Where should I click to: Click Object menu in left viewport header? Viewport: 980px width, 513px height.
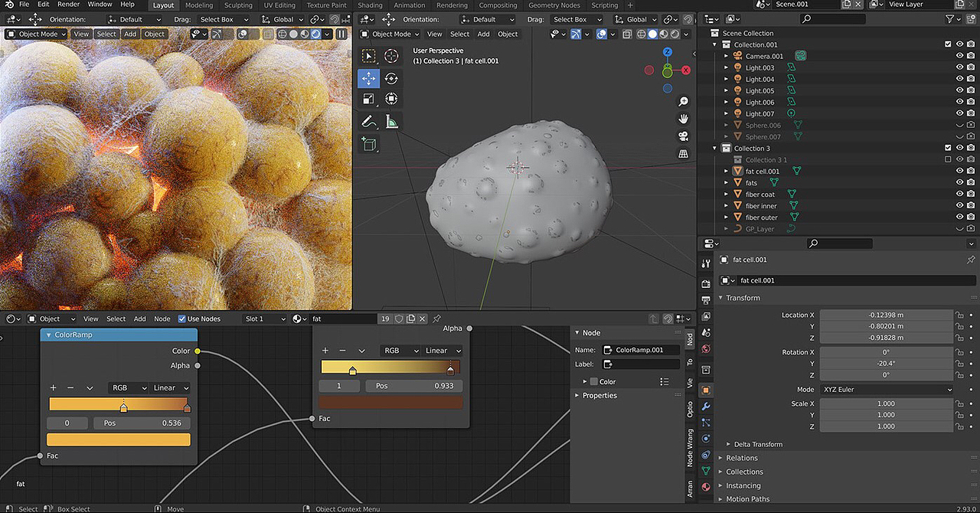pyautogui.click(x=155, y=34)
